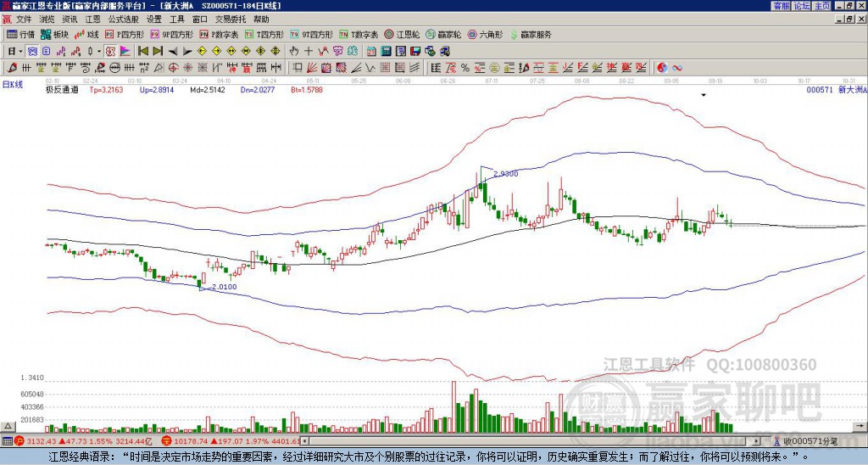The height and width of the screenshot is (465, 868).
Task: Open the P四方形 tool
Action: [x=125, y=34]
